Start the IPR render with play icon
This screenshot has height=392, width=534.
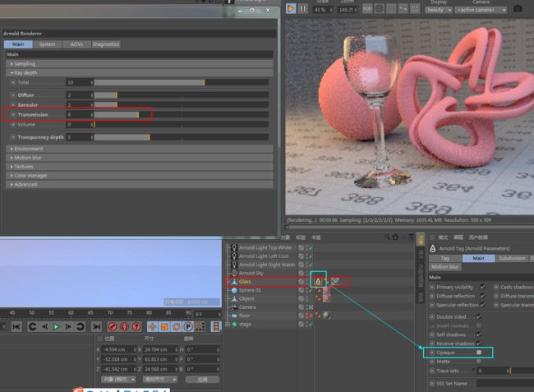point(291,8)
